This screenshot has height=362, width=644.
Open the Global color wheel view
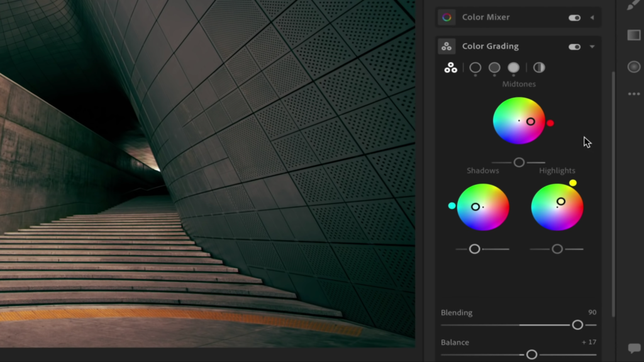539,68
